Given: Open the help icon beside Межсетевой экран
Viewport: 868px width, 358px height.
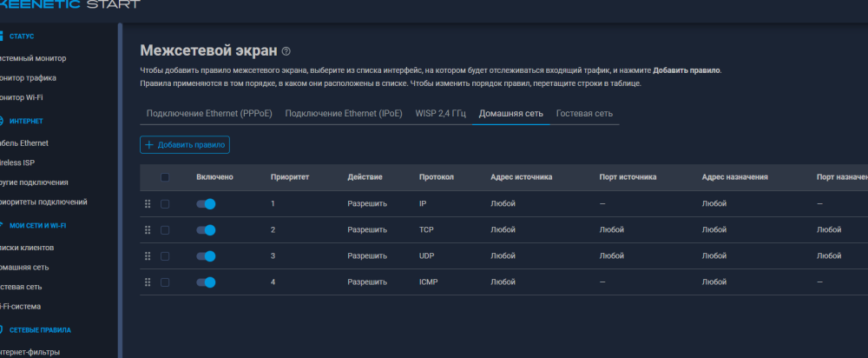Looking at the screenshot, I should [286, 51].
